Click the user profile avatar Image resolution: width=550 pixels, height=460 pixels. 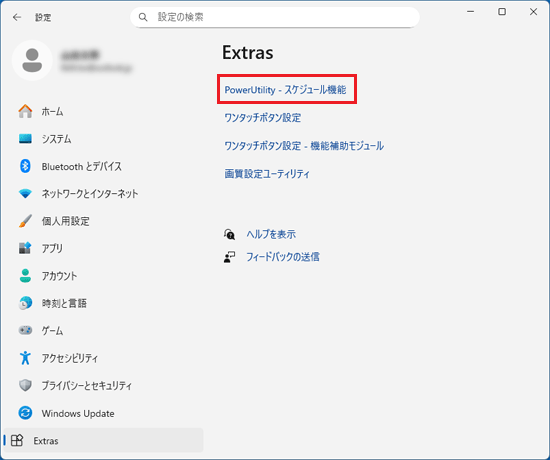point(32,60)
